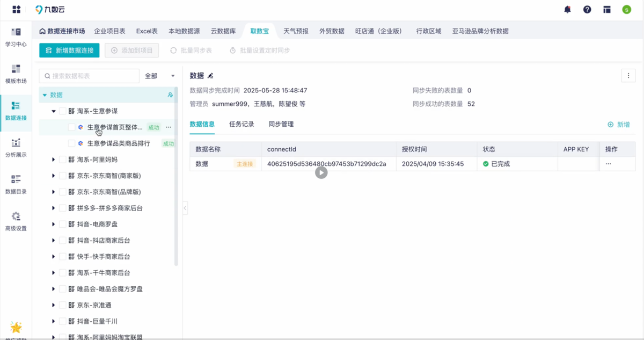Click the 新增 link at right
The image size is (644, 340).
click(619, 125)
